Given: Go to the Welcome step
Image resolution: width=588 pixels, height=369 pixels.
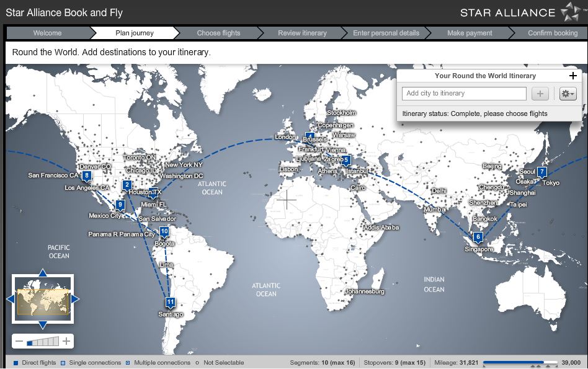Looking at the screenshot, I should tap(48, 33).
